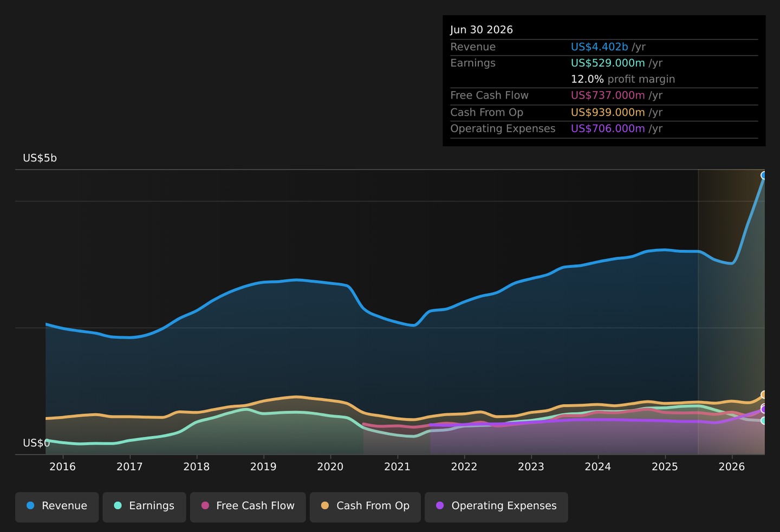
Task: Click the 2025 x-axis label
Action: pyautogui.click(x=665, y=467)
